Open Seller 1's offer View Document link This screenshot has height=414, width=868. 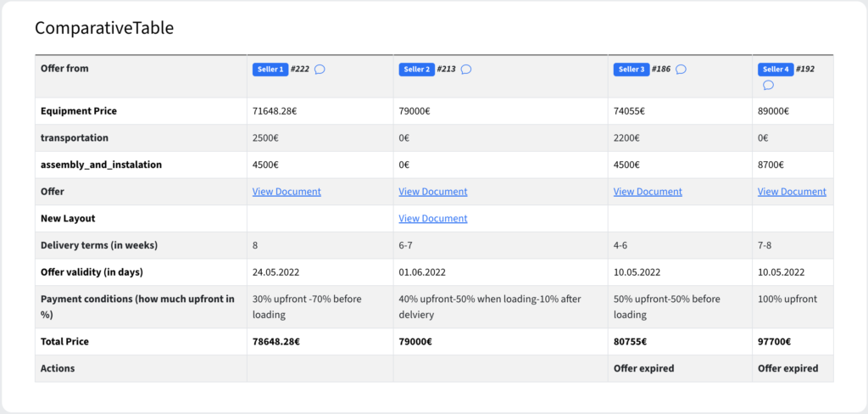[x=287, y=191]
